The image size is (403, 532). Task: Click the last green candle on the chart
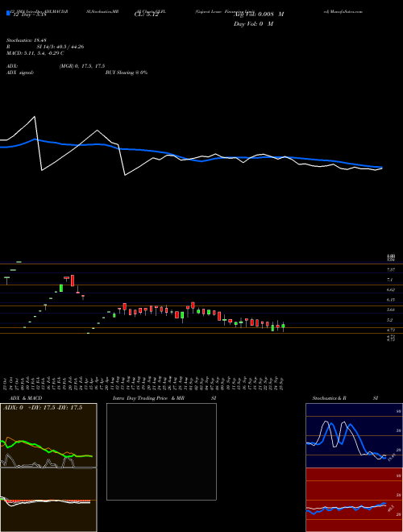pyautogui.click(x=283, y=326)
